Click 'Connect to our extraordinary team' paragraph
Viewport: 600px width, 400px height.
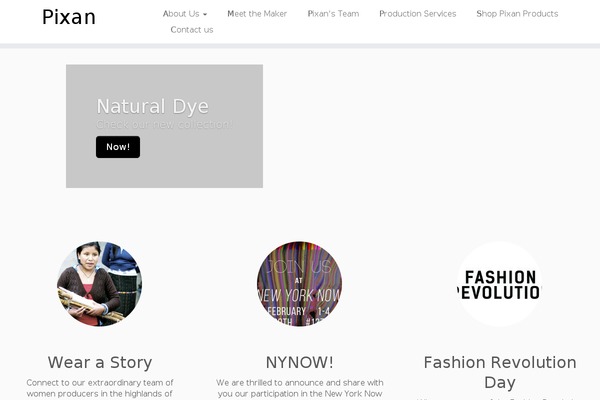pyautogui.click(x=100, y=389)
